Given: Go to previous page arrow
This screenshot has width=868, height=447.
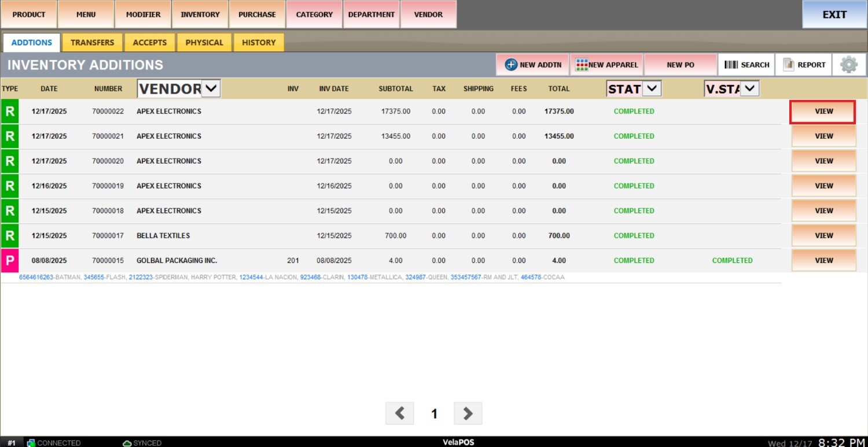Looking at the screenshot, I should [400, 413].
